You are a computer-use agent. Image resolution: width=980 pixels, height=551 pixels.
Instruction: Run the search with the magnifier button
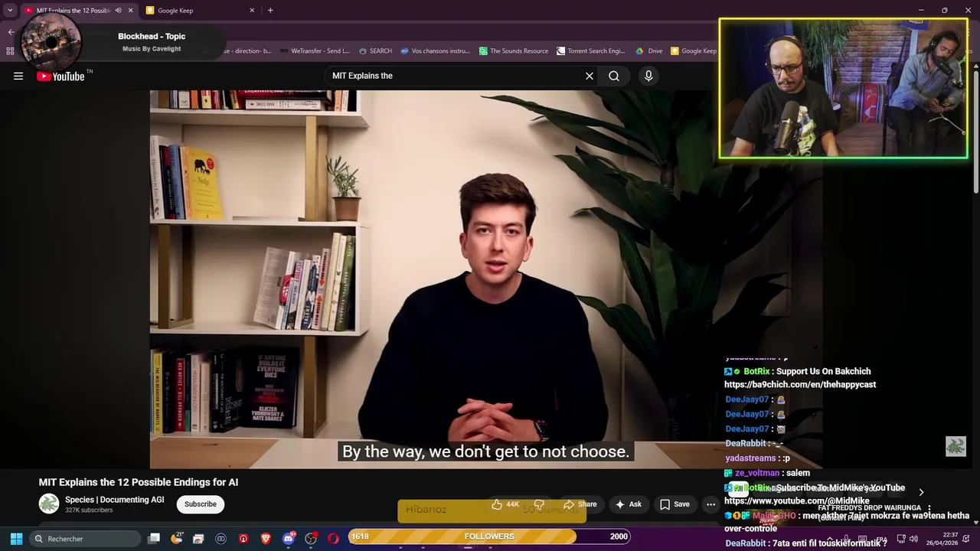point(614,76)
